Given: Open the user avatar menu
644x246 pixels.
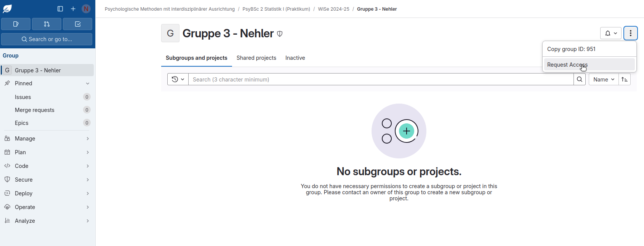Looking at the screenshot, I should pos(86,9).
